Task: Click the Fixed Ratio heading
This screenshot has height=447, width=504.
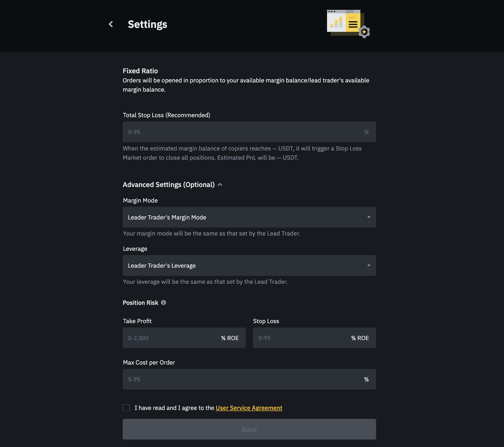Action: [140, 71]
